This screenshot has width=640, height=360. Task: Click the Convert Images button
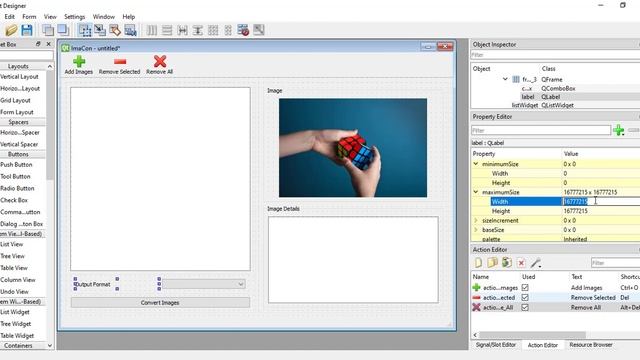coord(160,303)
